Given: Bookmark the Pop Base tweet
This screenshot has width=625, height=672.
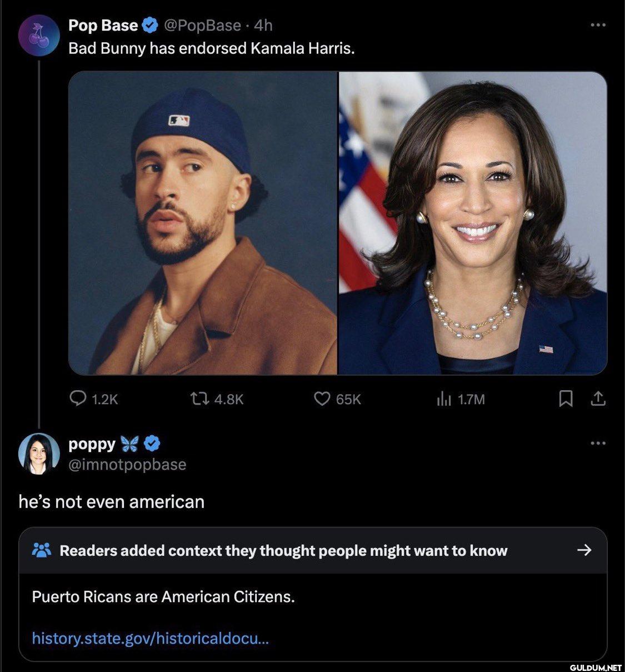Looking at the screenshot, I should click(x=566, y=399).
